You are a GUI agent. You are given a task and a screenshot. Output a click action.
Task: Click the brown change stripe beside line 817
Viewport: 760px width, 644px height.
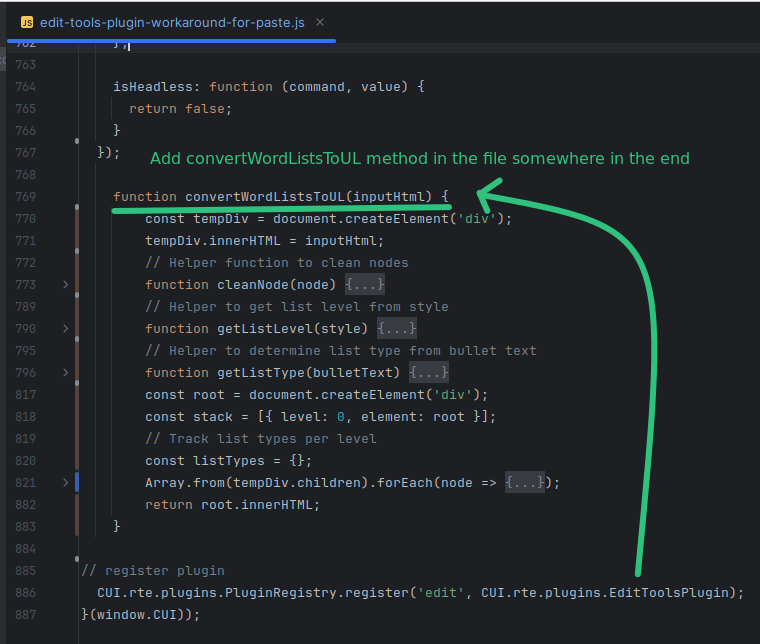[x=77, y=395]
